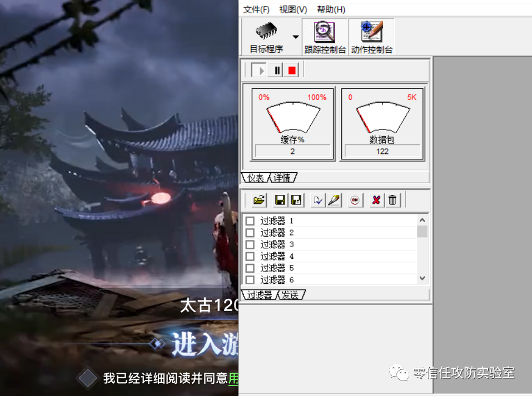Image resolution: width=532 pixels, height=396 pixels.
Task: Select the 过滤器 4 row label
Action: [x=276, y=256]
